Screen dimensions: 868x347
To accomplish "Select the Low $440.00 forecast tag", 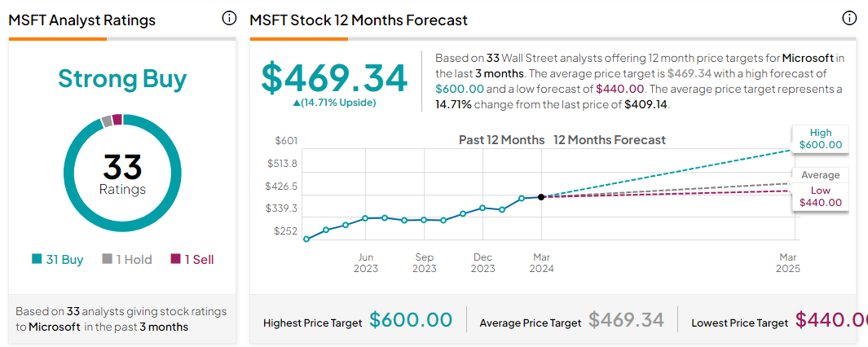I will pos(820,196).
